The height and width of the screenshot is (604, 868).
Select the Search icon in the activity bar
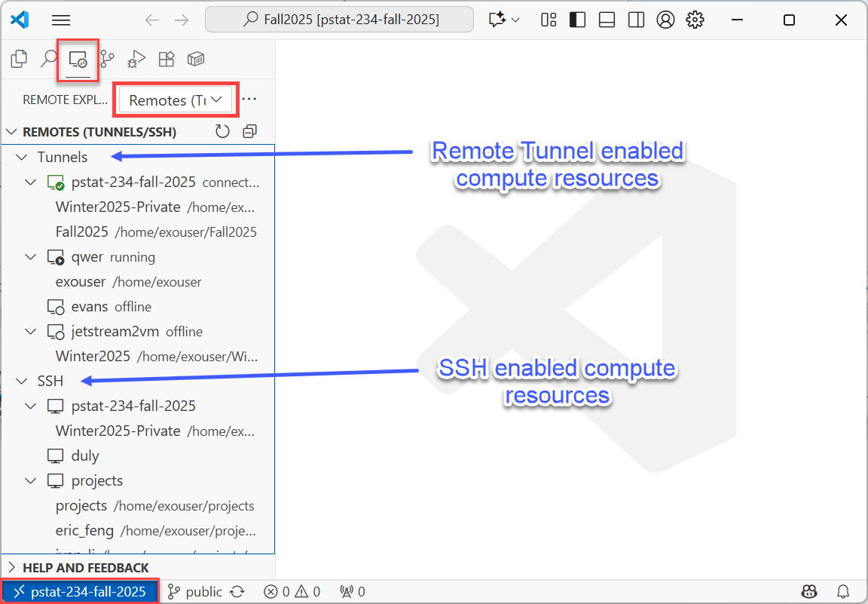[x=48, y=58]
